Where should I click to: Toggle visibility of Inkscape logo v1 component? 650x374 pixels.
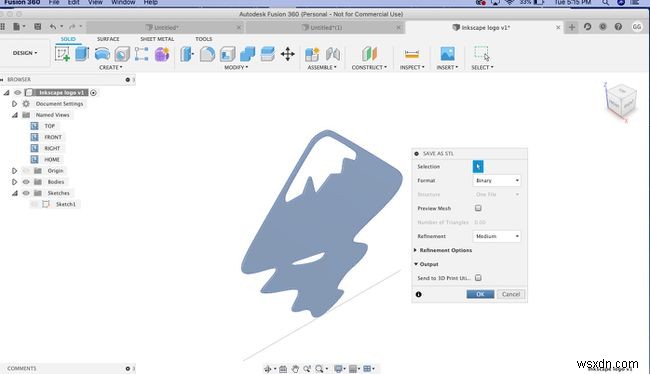(17, 92)
